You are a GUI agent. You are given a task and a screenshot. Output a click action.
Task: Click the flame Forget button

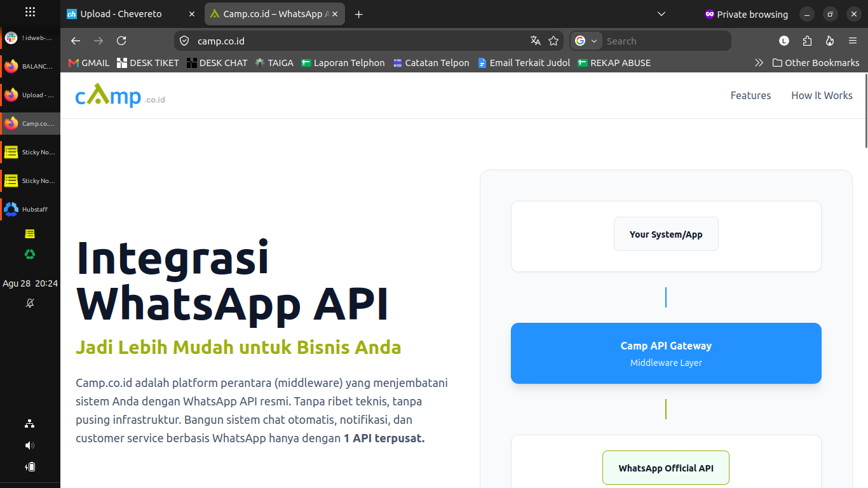[830, 41]
